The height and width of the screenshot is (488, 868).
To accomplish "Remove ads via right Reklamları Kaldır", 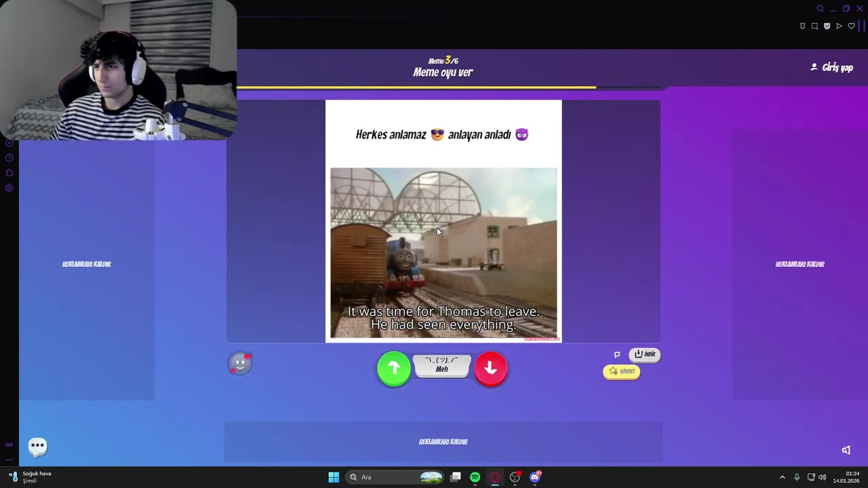I will pos(800,264).
